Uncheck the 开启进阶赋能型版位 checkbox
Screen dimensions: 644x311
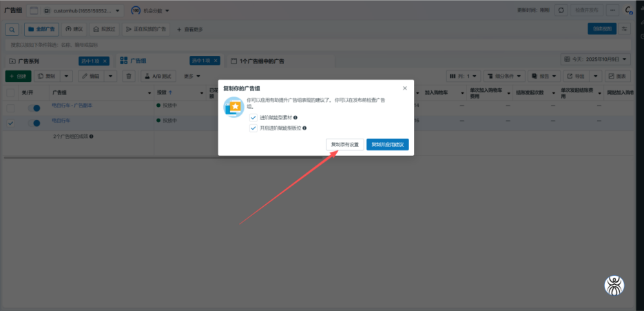coord(253,128)
